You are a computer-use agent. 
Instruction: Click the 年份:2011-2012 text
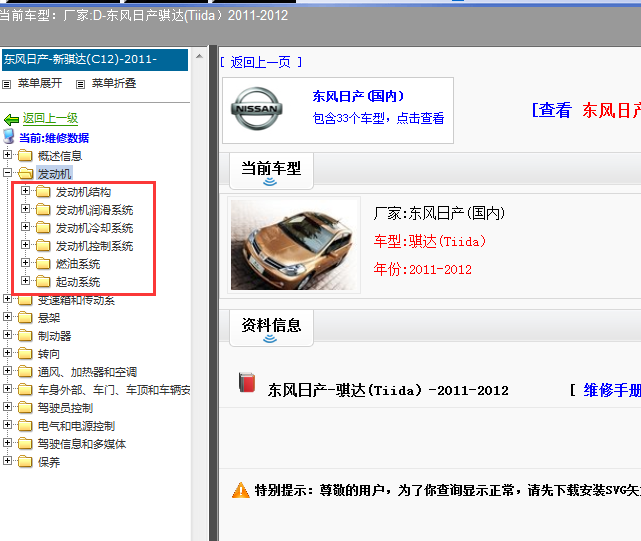422,269
